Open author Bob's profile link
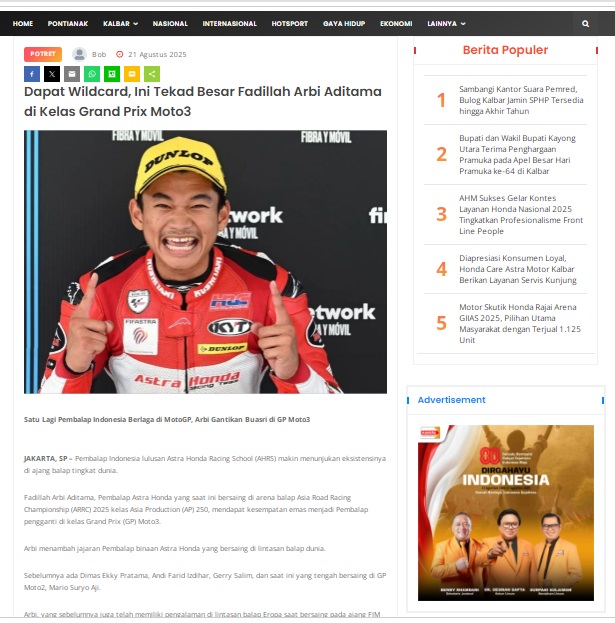615x623 pixels. 99,54
